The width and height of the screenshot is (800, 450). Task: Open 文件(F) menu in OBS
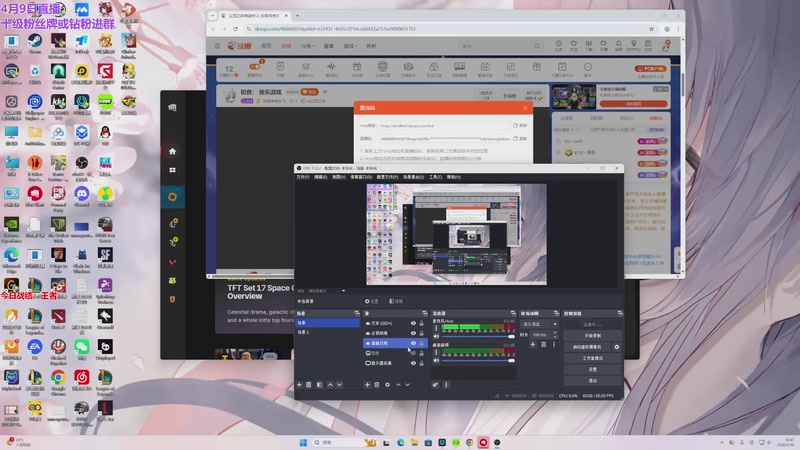303,177
